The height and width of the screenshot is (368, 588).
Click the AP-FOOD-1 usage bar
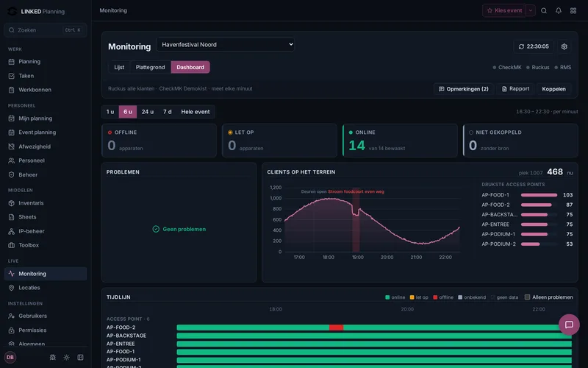[x=539, y=195]
